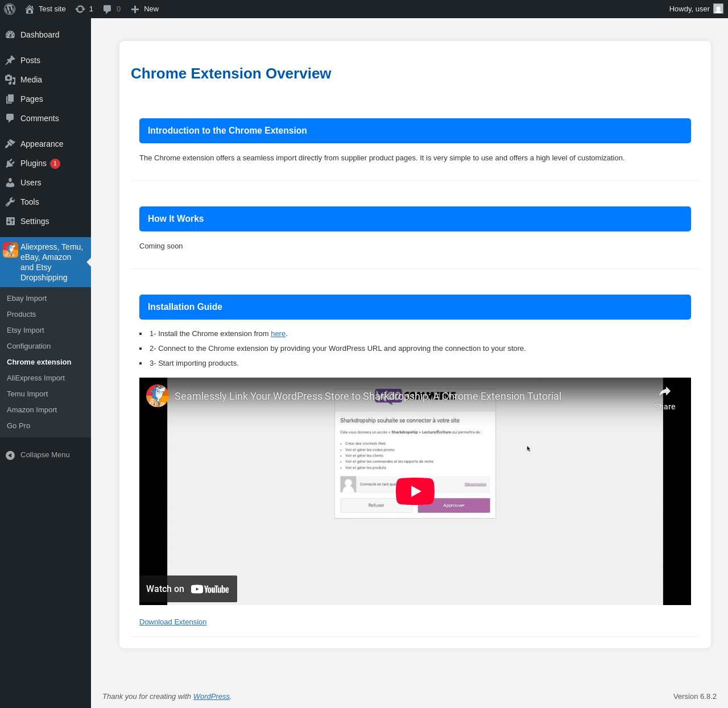Click the New content text link
The image size is (728, 708).
(x=151, y=9)
